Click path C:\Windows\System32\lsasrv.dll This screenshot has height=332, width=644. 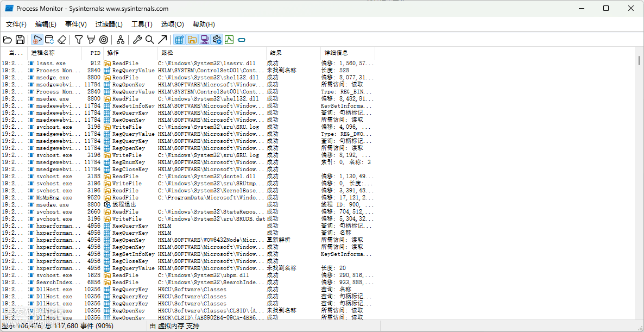[x=206, y=63]
